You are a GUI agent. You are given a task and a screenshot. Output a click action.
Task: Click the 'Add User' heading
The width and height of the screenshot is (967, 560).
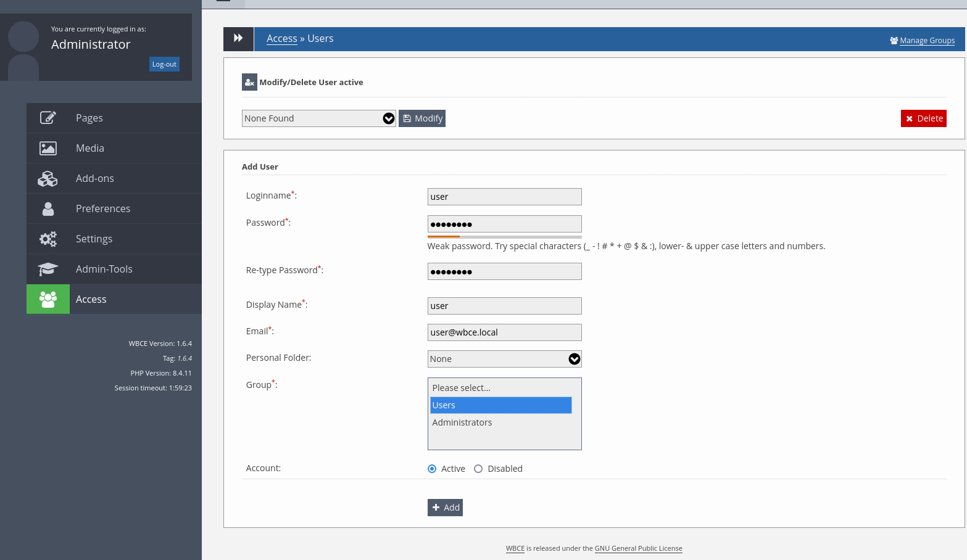[260, 167]
